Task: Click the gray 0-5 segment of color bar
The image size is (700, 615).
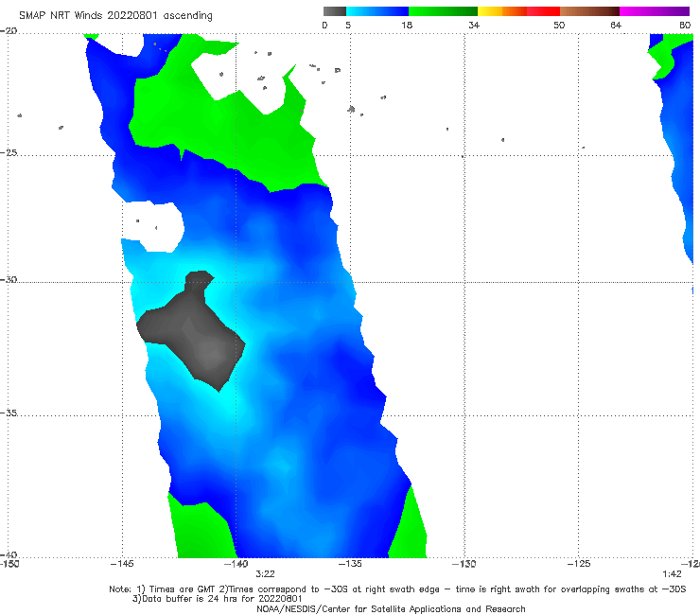Action: pyautogui.click(x=335, y=11)
